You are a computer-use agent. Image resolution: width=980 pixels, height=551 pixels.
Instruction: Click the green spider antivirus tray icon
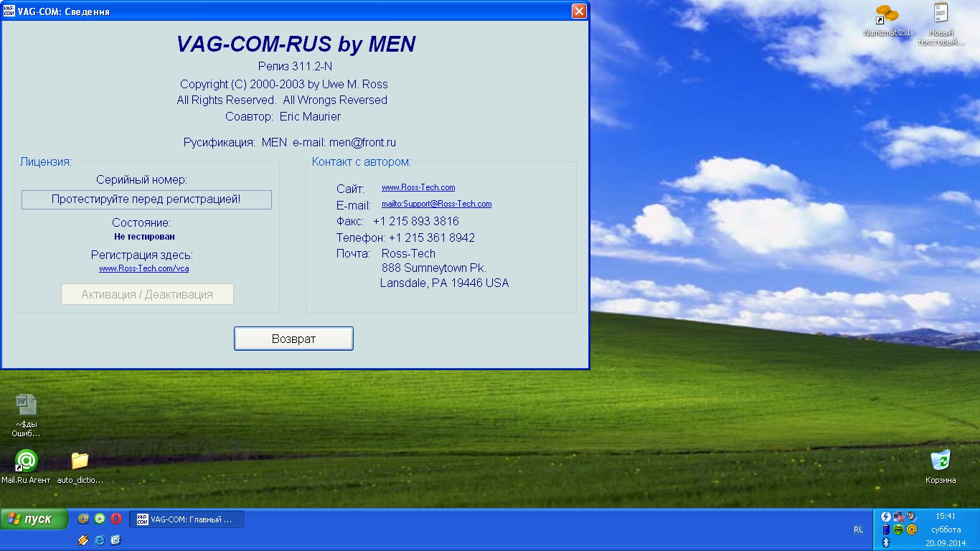click(x=899, y=529)
